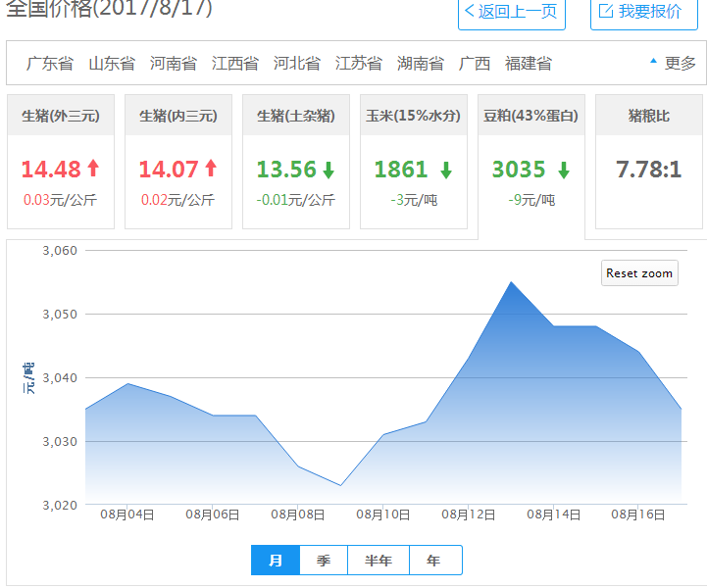Switch chart range to 季
Viewport: 707px width, 588px height.
click(x=324, y=560)
